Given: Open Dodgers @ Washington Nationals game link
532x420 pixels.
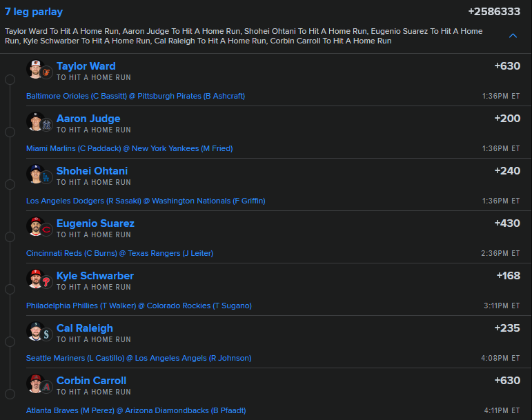Looking at the screenshot, I should (146, 201).
